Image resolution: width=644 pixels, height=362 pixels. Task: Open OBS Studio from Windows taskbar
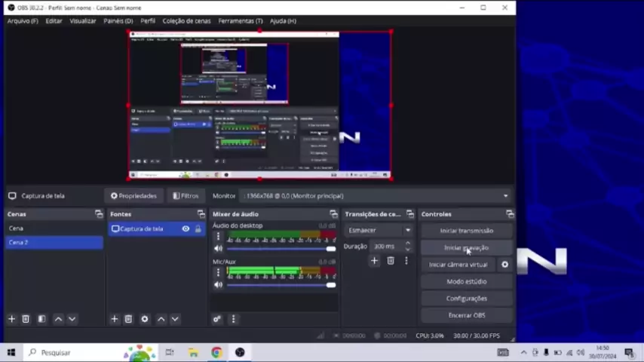(240, 352)
